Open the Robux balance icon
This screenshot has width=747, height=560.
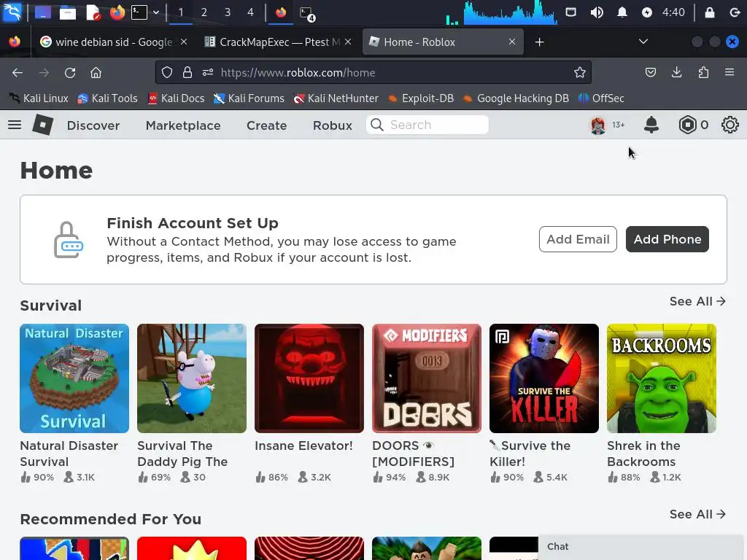pos(687,125)
